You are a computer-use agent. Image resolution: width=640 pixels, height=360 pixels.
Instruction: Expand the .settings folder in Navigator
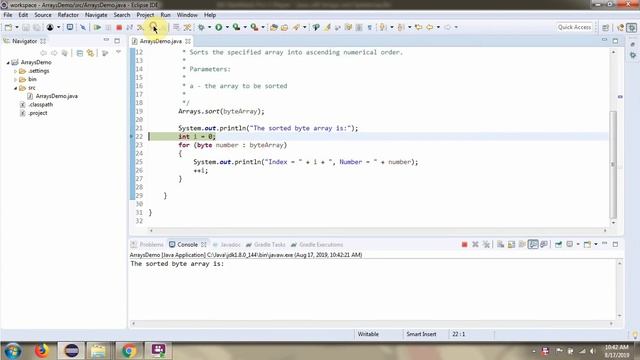coord(16,71)
